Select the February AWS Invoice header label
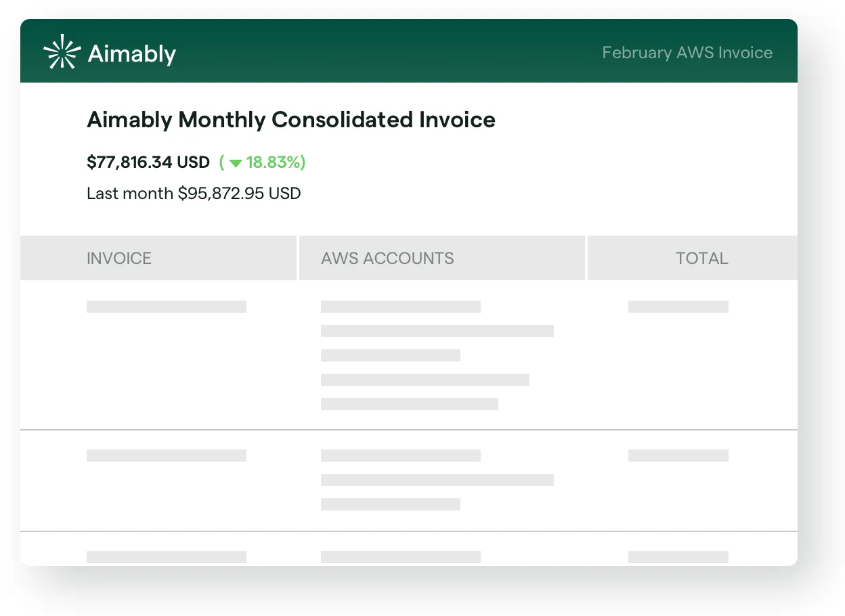The image size is (845, 616). tap(687, 53)
